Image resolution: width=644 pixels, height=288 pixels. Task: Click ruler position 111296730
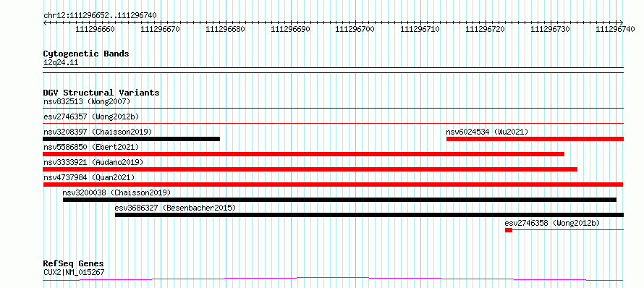pyautogui.click(x=551, y=30)
